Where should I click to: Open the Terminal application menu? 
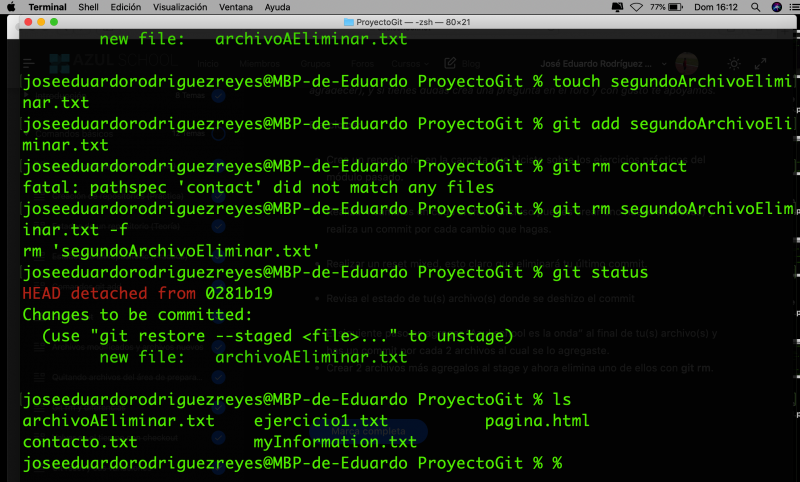pyautogui.click(x=47, y=7)
